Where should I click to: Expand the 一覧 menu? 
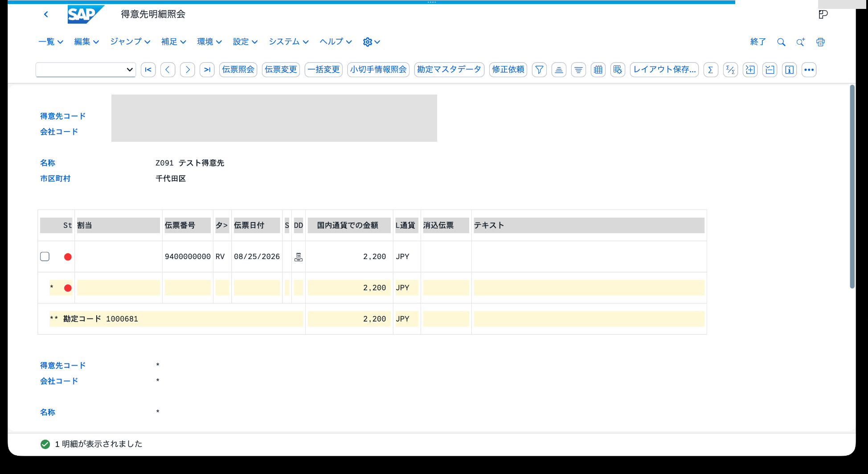pyautogui.click(x=51, y=41)
